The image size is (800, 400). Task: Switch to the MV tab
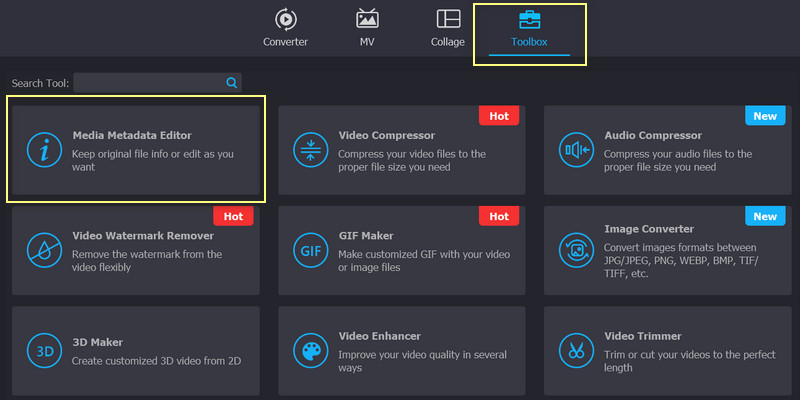[x=367, y=28]
